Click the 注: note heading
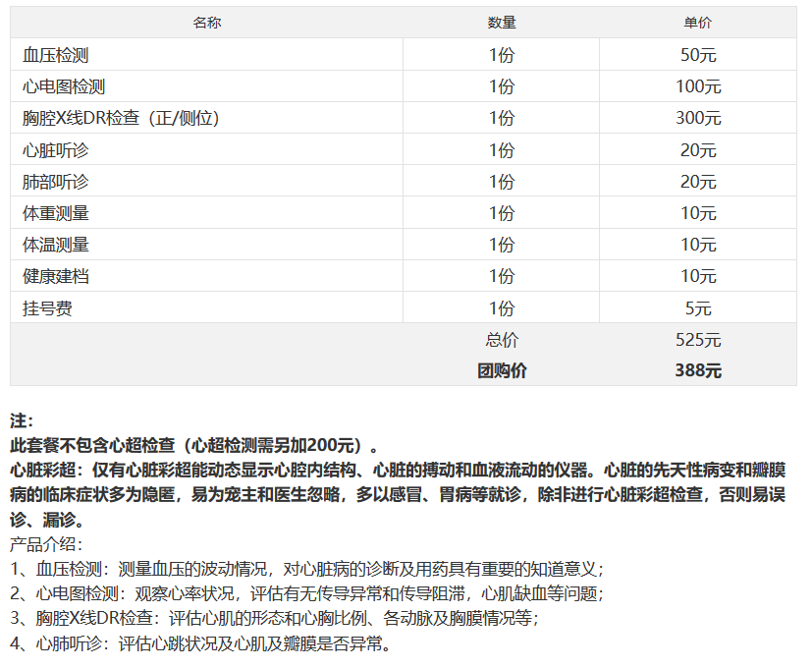The image size is (812, 669). coord(22,420)
